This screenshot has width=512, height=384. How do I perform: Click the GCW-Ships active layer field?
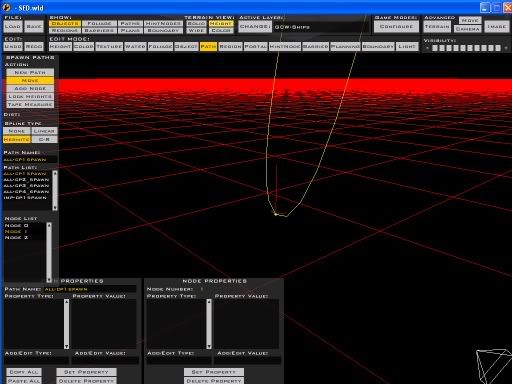[x=321, y=27]
